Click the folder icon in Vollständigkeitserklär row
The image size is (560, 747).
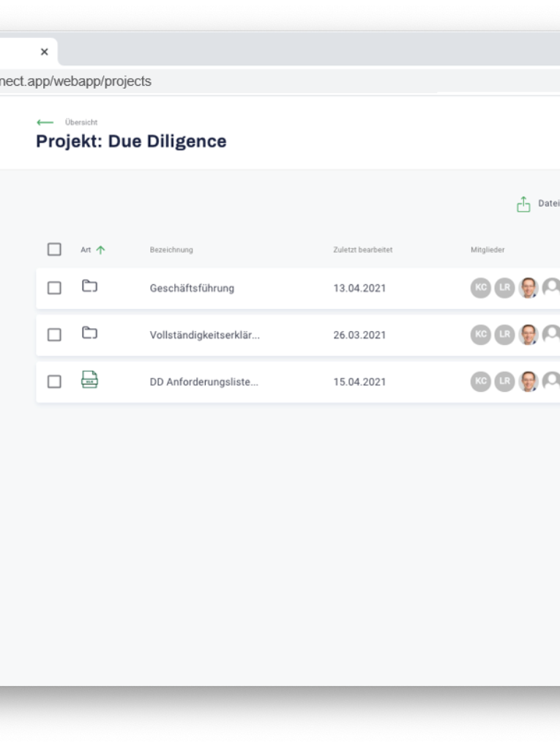(89, 334)
